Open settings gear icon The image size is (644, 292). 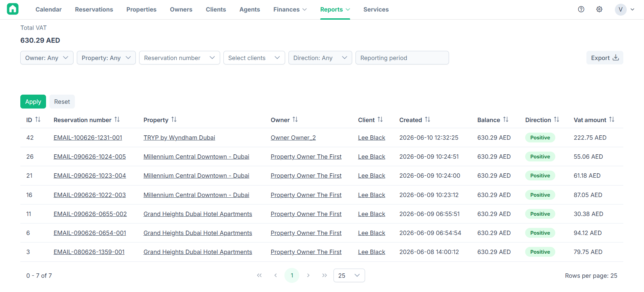(x=599, y=9)
